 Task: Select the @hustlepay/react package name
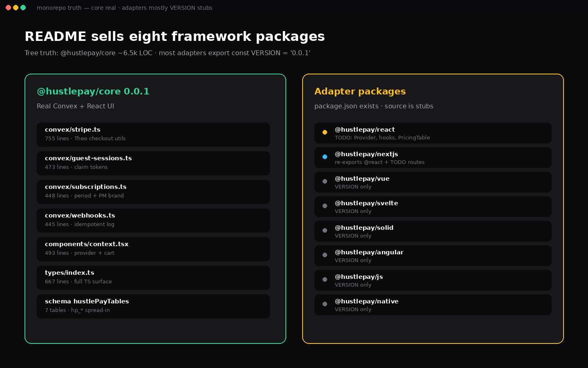point(365,130)
